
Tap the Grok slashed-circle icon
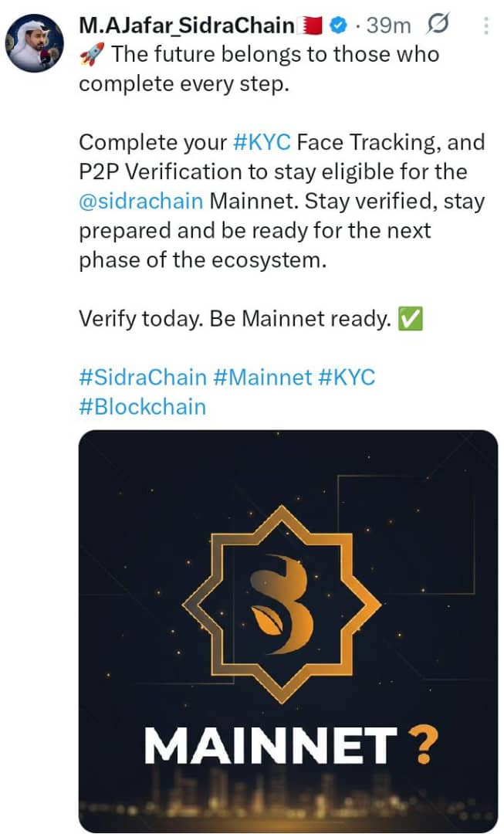[438, 24]
